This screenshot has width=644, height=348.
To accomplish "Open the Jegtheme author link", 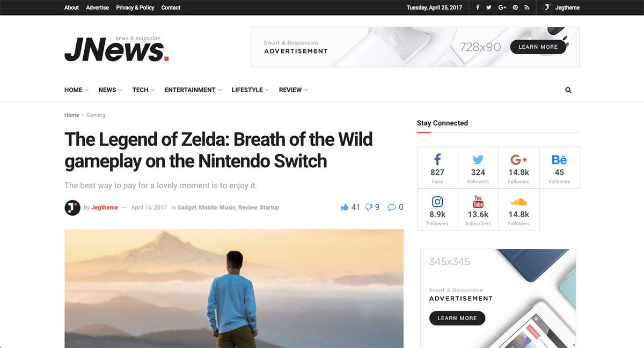I will [x=105, y=208].
